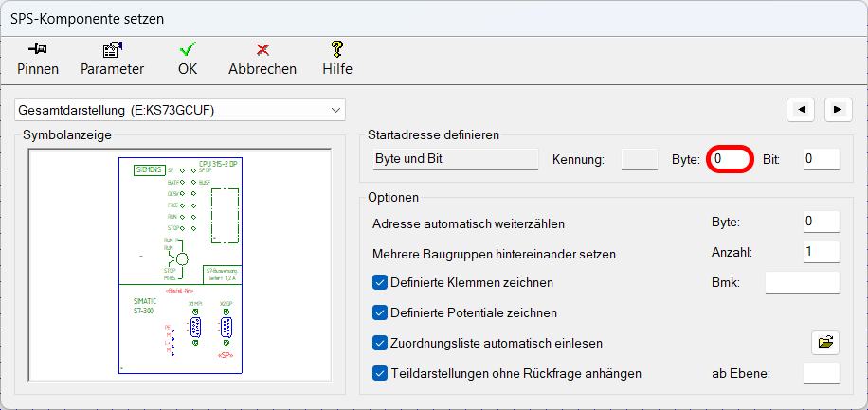Go to next symbol with right arrow

pos(838,110)
